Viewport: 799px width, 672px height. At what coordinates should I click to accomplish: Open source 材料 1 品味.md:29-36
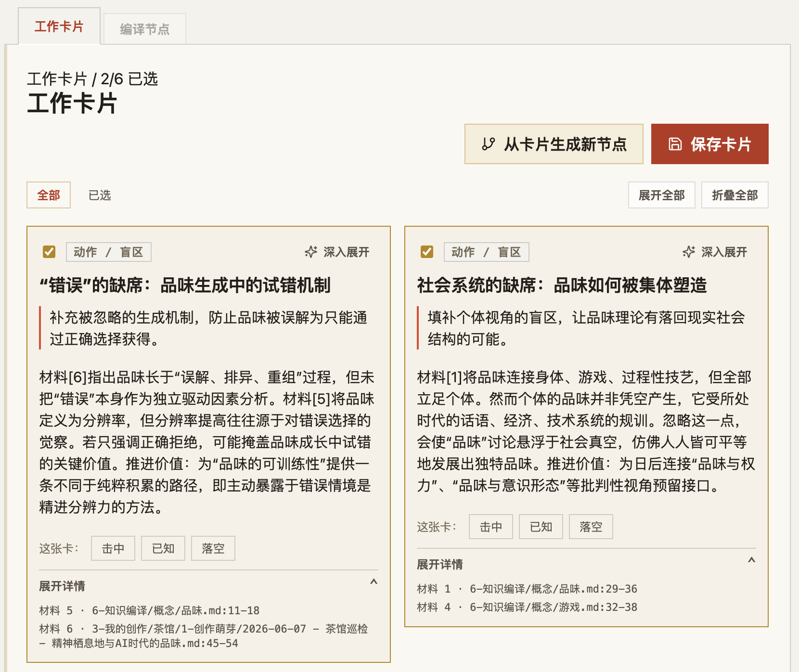(527, 589)
